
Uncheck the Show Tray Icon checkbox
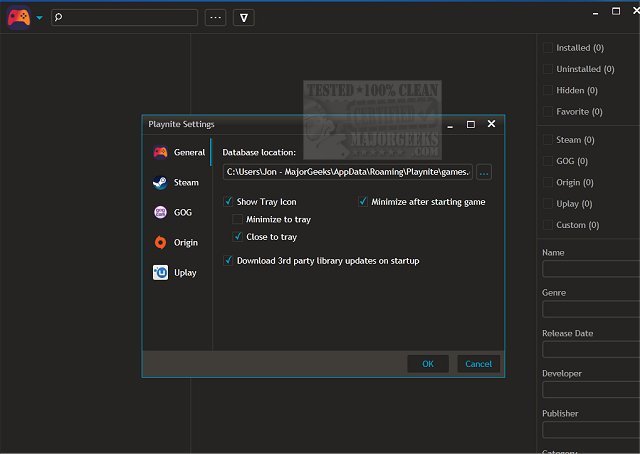pyautogui.click(x=228, y=202)
